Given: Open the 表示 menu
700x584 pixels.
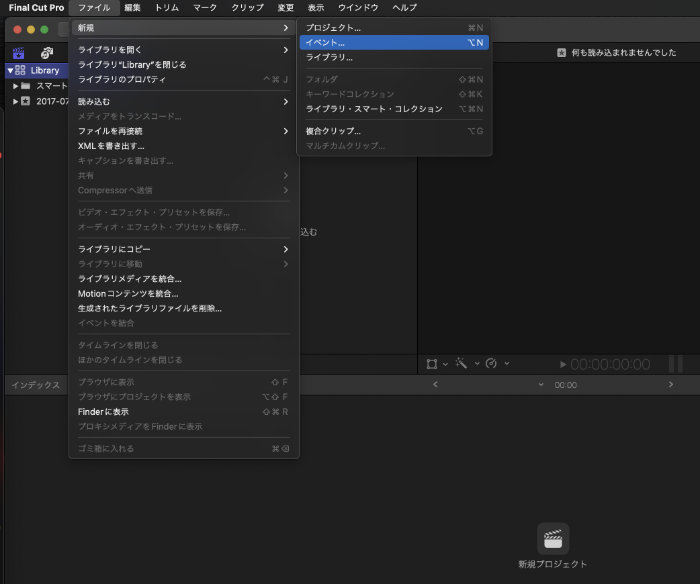Looking at the screenshot, I should 316,8.
